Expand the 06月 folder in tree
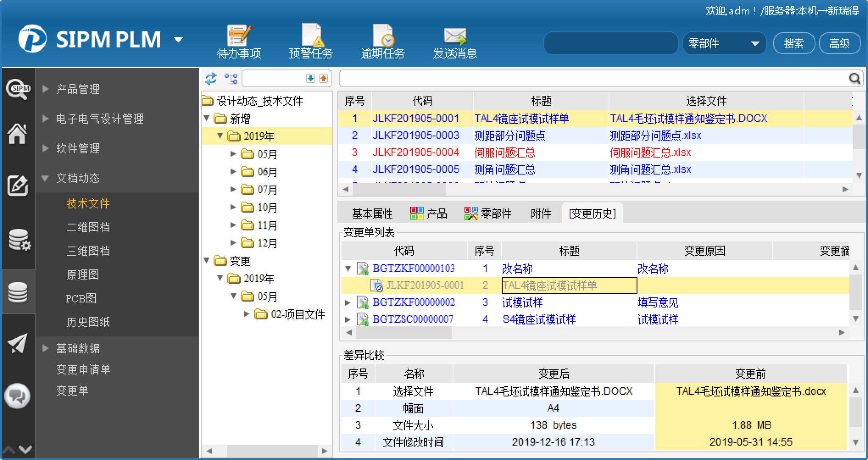 (233, 172)
